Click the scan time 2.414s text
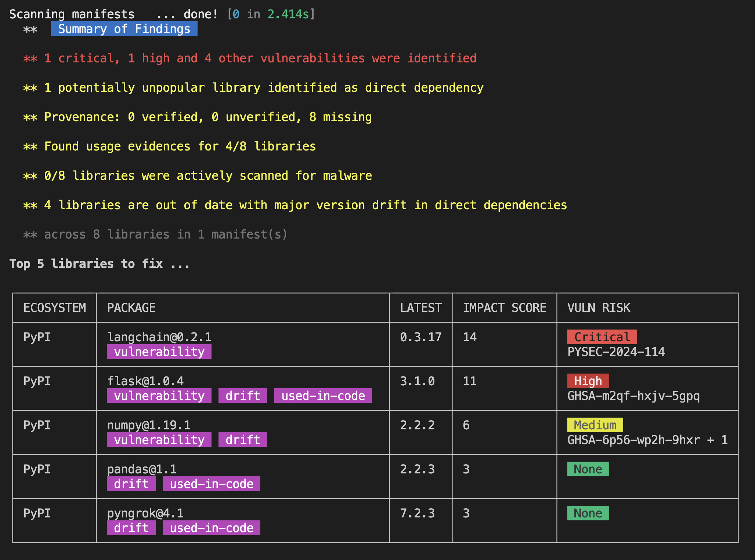755x560 pixels. coord(288,14)
